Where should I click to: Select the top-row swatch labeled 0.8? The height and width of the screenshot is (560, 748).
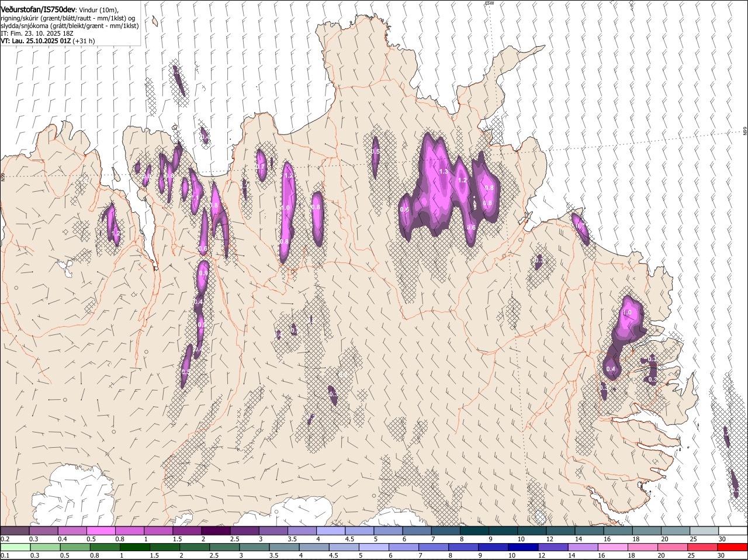[x=130, y=531]
